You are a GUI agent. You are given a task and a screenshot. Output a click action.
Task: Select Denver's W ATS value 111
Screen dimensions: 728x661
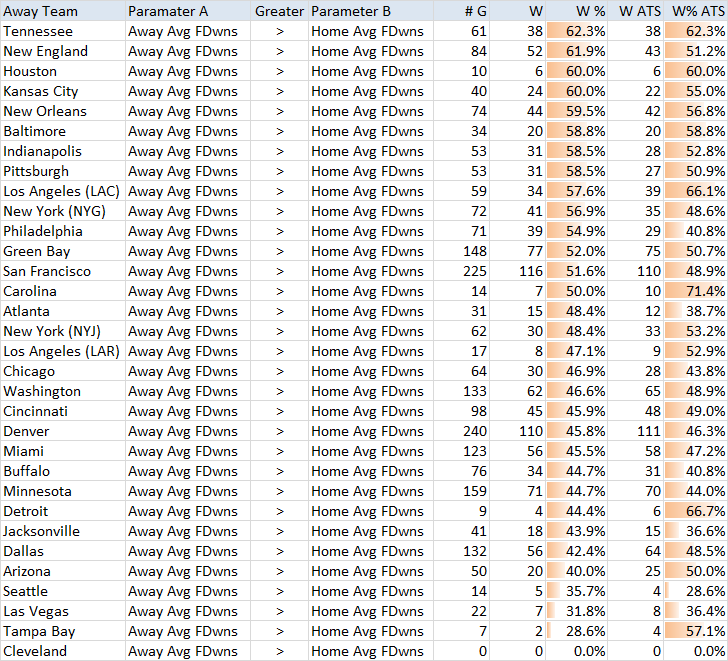click(636, 431)
